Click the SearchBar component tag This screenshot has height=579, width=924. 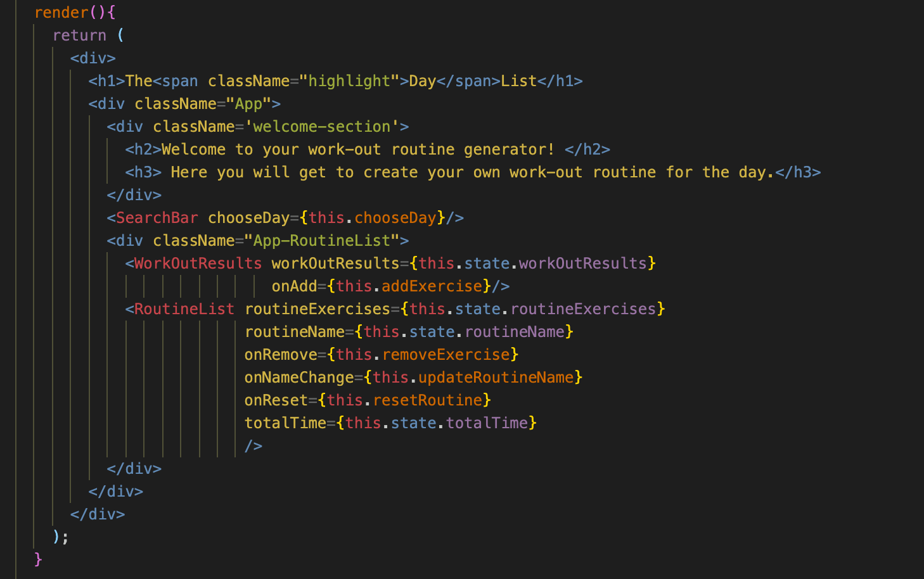coord(157,218)
